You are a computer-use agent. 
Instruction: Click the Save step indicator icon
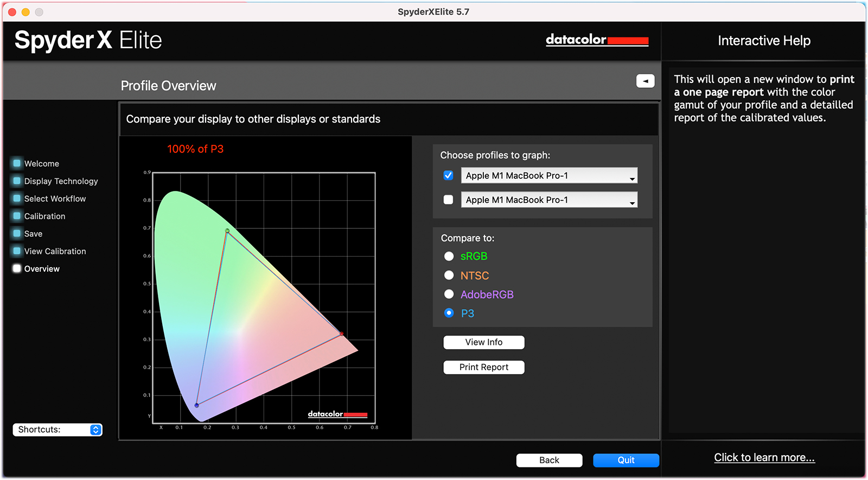17,233
